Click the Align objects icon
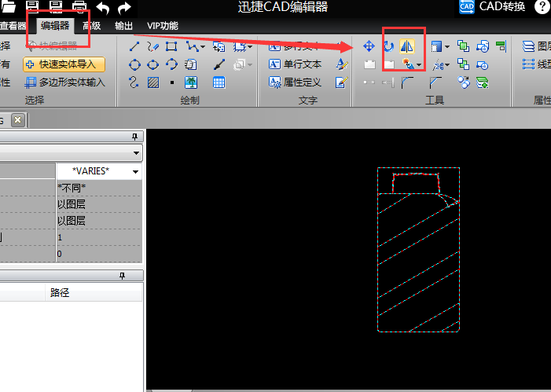This screenshot has height=392, width=551. 501,46
